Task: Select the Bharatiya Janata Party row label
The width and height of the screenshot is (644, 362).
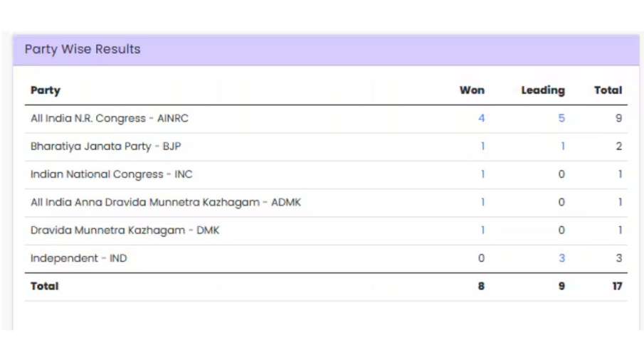Action: tap(105, 147)
